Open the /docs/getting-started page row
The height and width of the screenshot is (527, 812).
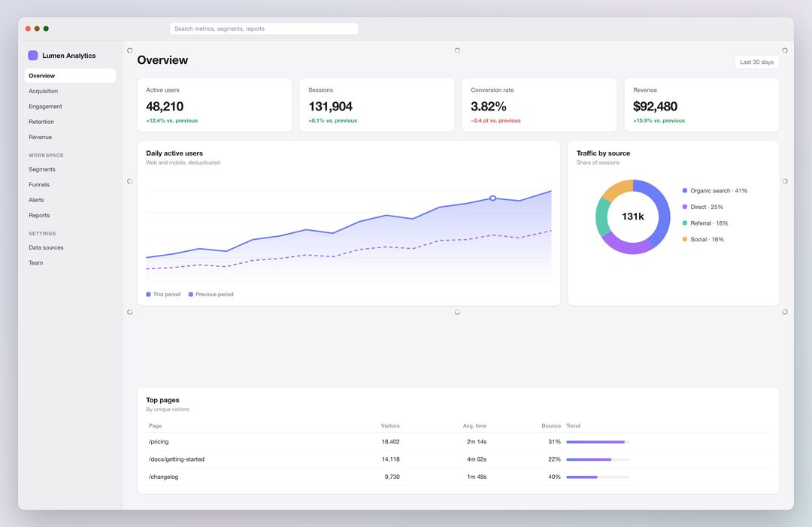(x=458, y=459)
